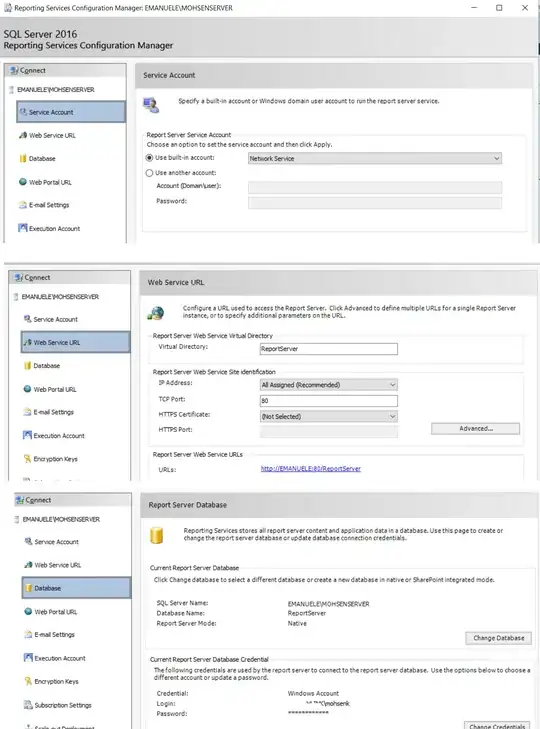540x729 pixels.
Task: Click the Advanced button
Action: tap(475, 429)
